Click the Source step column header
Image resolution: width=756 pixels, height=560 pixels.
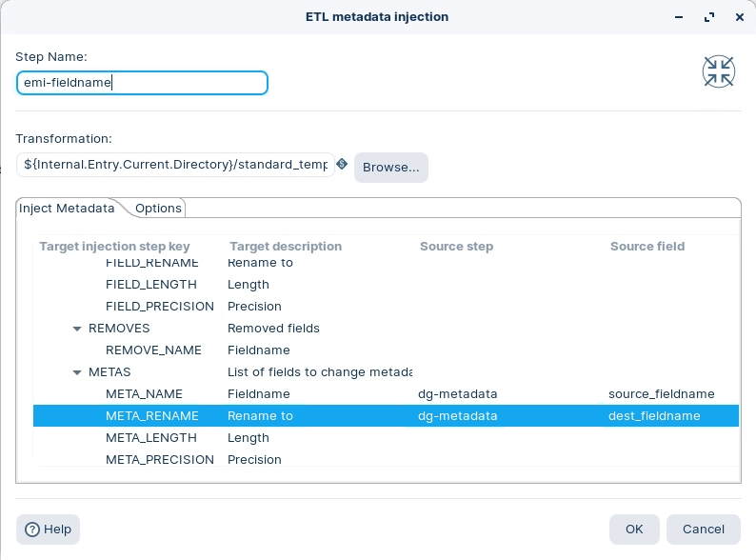(x=456, y=246)
